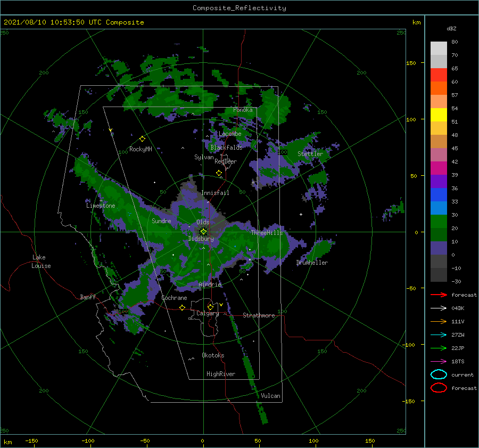
Task: Click yellow diamond marker below RedDeer
Action: coord(219,173)
